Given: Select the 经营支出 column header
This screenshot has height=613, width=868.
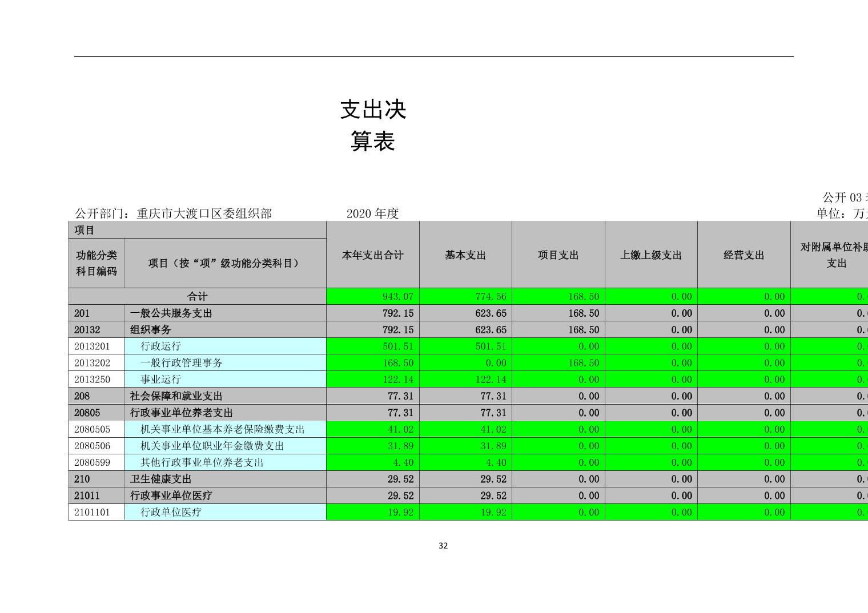Looking at the screenshot, I should (744, 255).
